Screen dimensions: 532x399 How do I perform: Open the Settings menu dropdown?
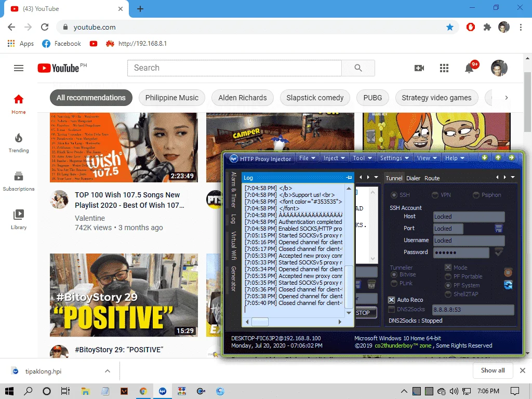pos(394,158)
